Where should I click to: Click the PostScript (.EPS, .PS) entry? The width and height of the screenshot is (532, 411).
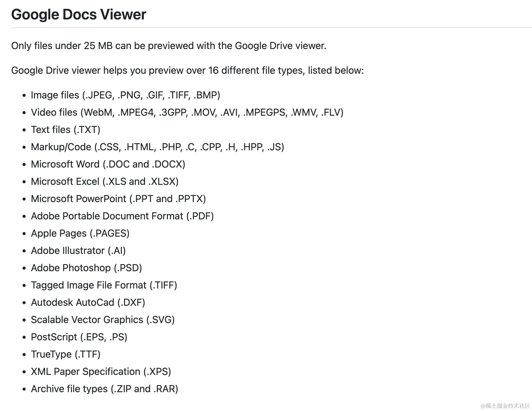pos(79,337)
